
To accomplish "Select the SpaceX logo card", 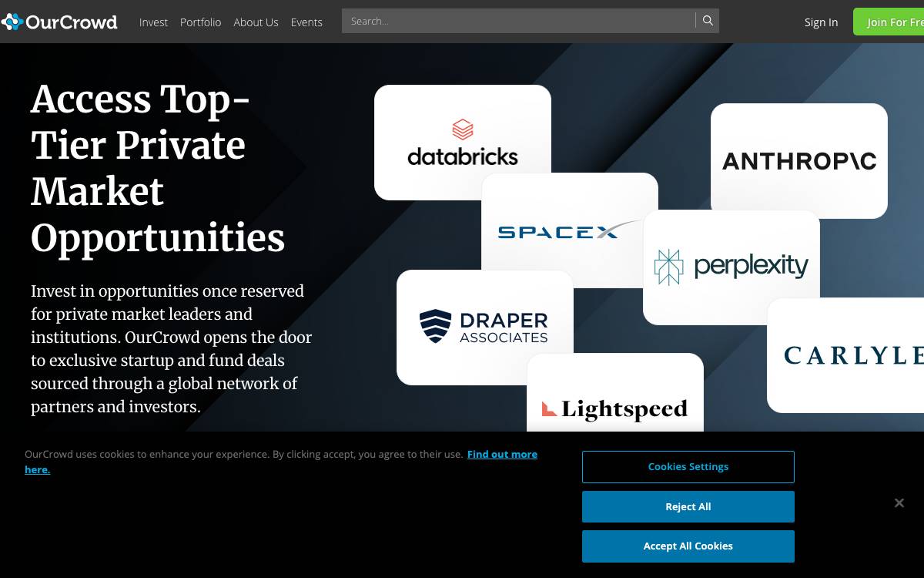I will 570,230.
